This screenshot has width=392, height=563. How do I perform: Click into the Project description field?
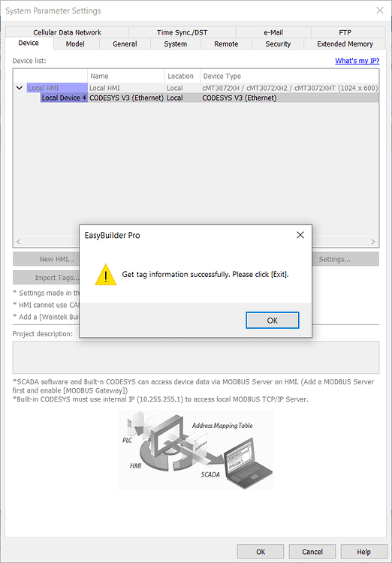(196, 357)
